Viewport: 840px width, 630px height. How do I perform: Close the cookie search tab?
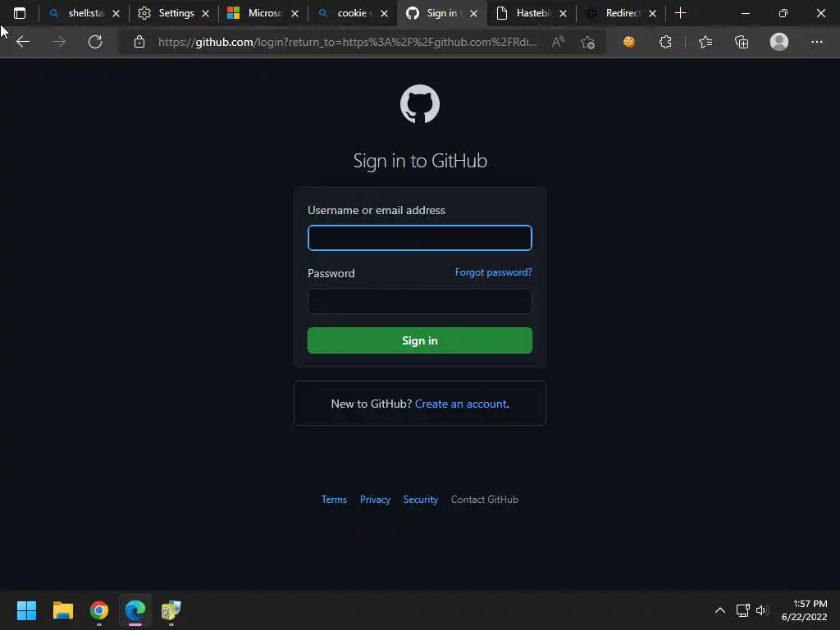pos(384,13)
